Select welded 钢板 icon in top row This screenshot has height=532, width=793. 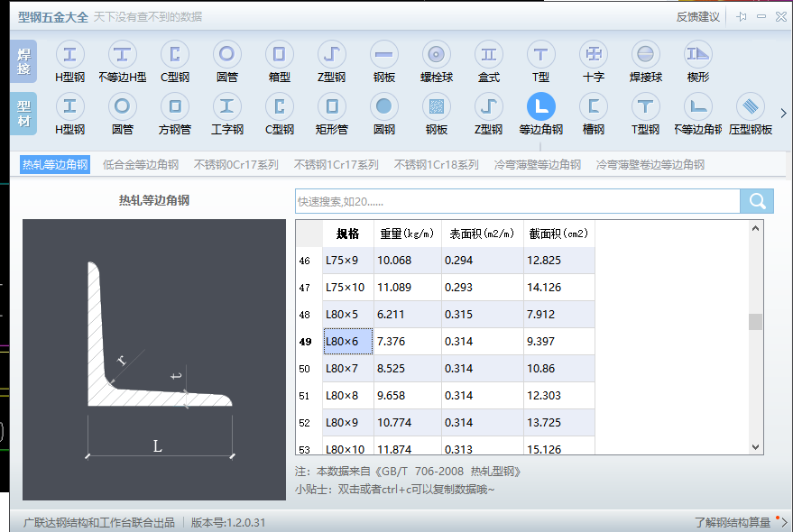tap(384, 55)
